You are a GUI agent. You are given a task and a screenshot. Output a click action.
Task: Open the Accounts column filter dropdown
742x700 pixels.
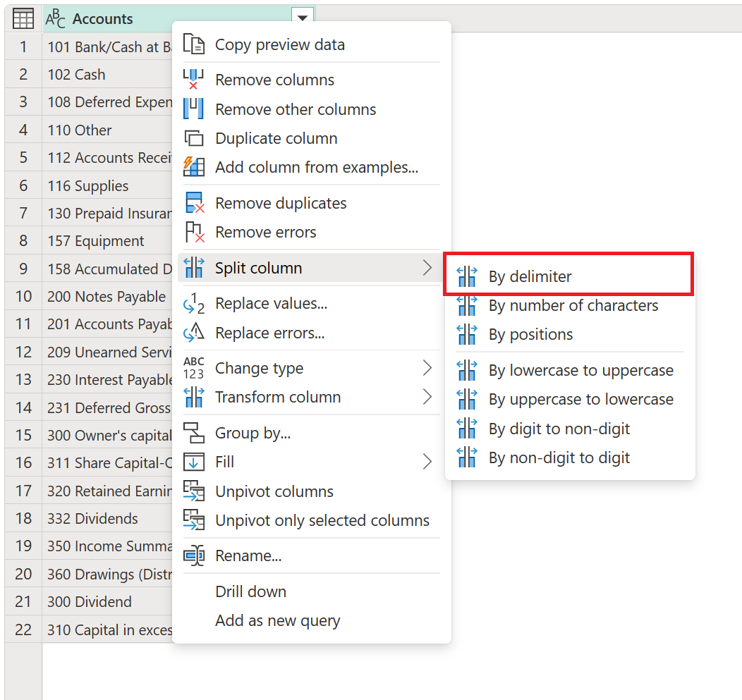(302, 18)
